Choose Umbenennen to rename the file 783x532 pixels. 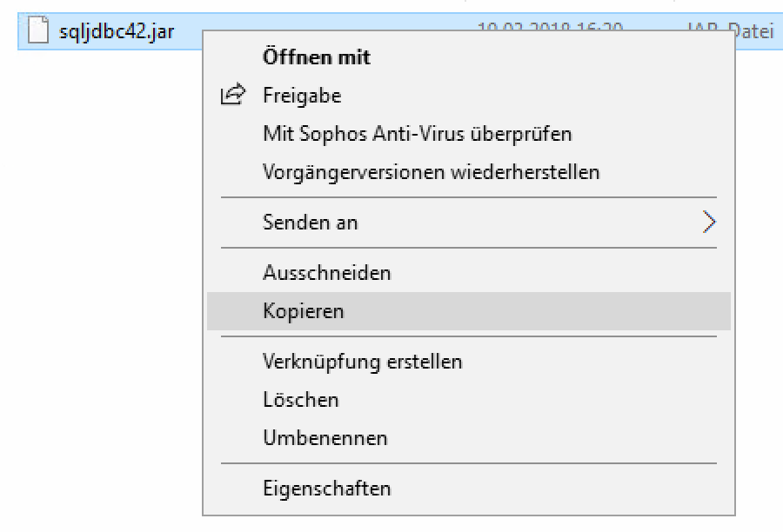[x=325, y=438]
